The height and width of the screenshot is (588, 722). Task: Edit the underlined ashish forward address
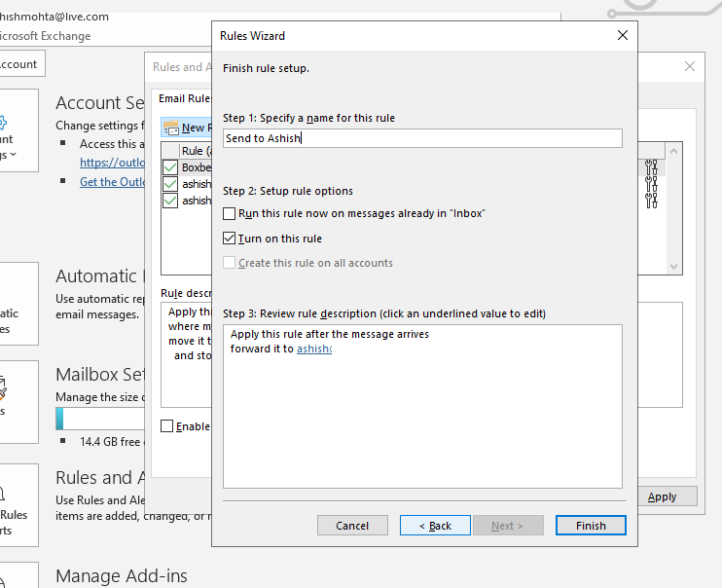pyautogui.click(x=314, y=349)
